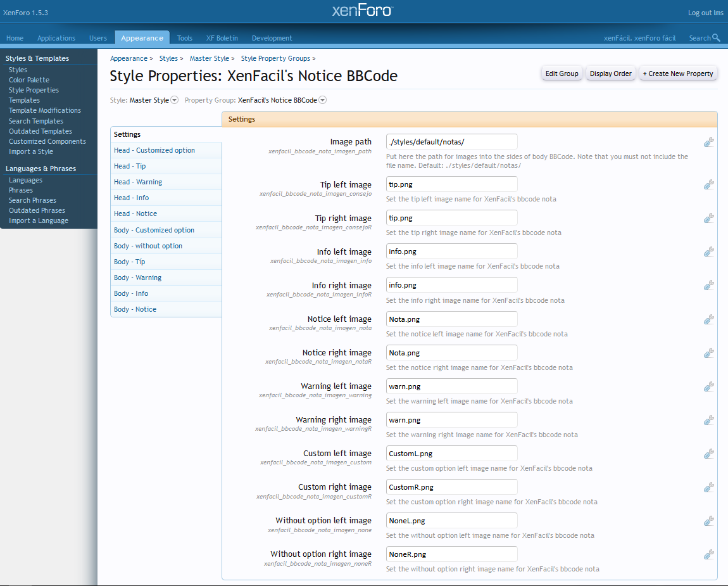Click Import a Language
Image resolution: width=728 pixels, height=586 pixels.
[39, 220]
